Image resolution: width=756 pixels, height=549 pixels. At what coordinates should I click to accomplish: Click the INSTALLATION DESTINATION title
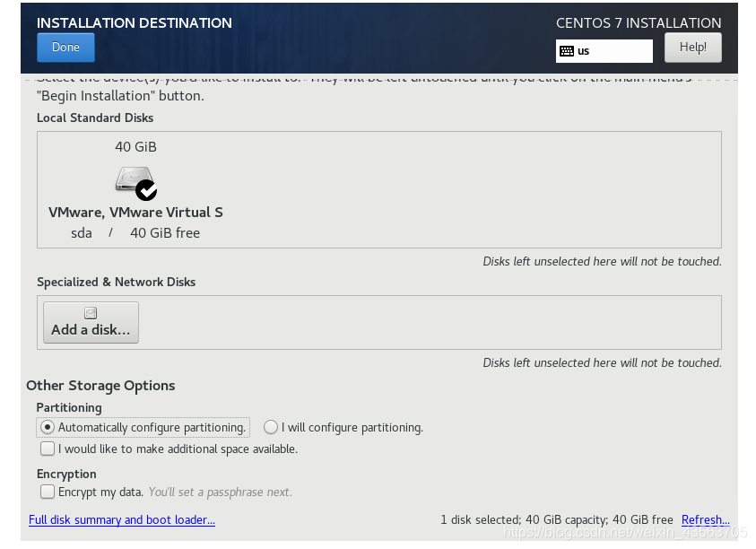tap(135, 22)
